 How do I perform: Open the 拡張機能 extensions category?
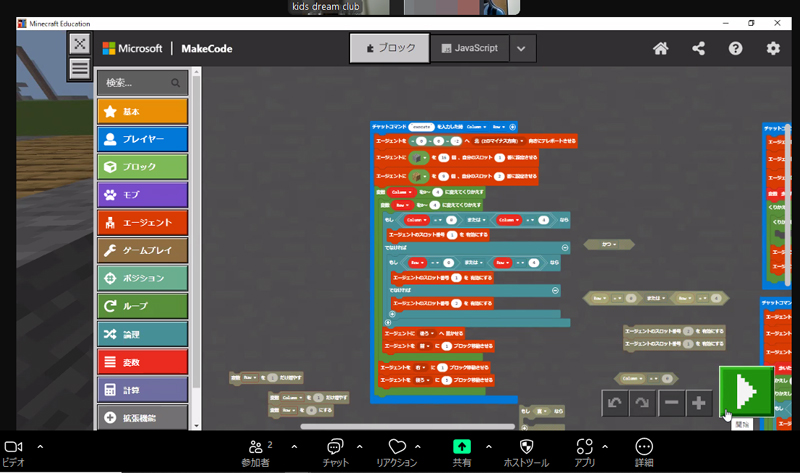click(143, 418)
